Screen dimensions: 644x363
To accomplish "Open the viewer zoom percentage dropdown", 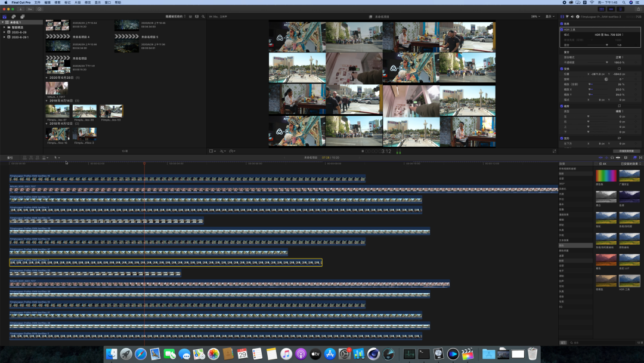I will (535, 17).
